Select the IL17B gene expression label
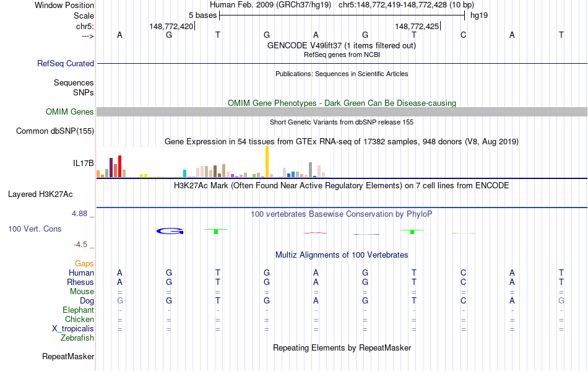Image resolution: width=588 pixels, height=371 pixels. pos(84,163)
